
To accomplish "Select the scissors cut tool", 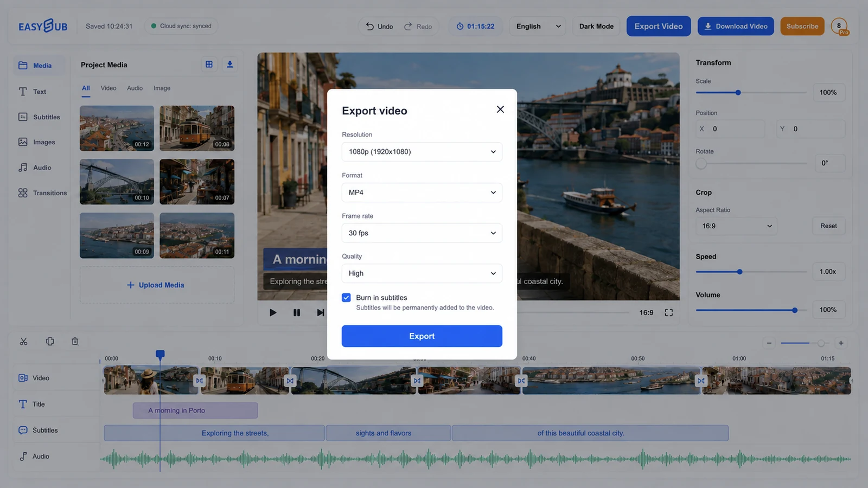I will pyautogui.click(x=23, y=342).
